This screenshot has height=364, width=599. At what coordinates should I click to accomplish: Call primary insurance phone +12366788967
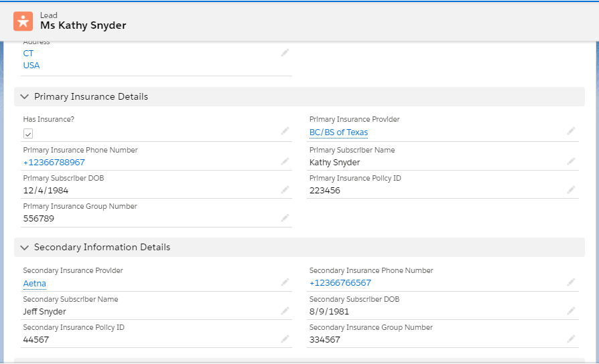(x=54, y=163)
